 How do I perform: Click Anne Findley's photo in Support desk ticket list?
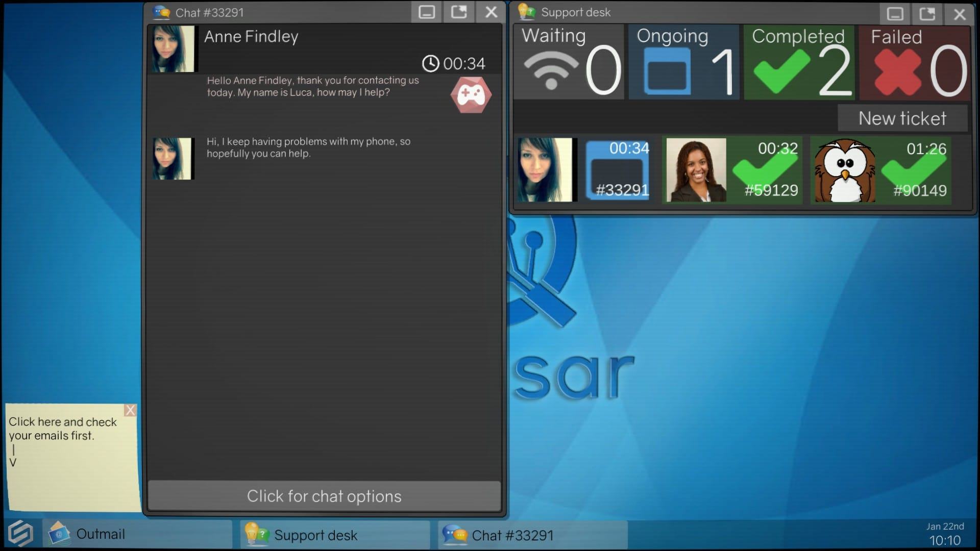tap(547, 170)
